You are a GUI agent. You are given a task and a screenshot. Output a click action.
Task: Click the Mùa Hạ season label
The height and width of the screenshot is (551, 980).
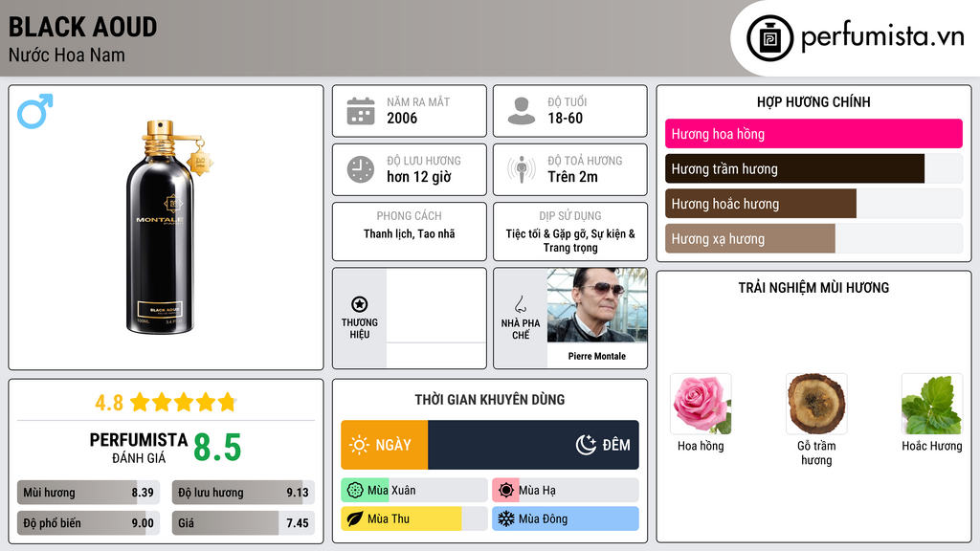coord(537,491)
